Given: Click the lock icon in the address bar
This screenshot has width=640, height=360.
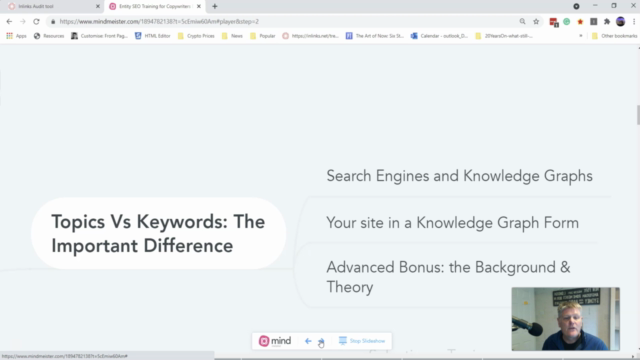Looking at the screenshot, I should click(53, 22).
